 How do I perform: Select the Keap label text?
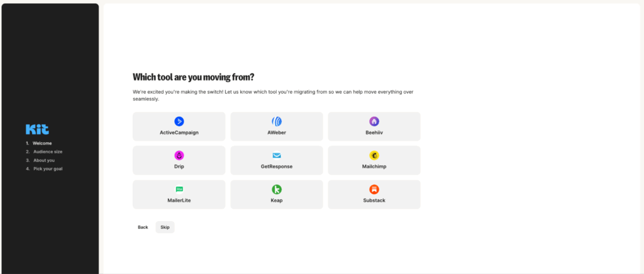[277, 200]
